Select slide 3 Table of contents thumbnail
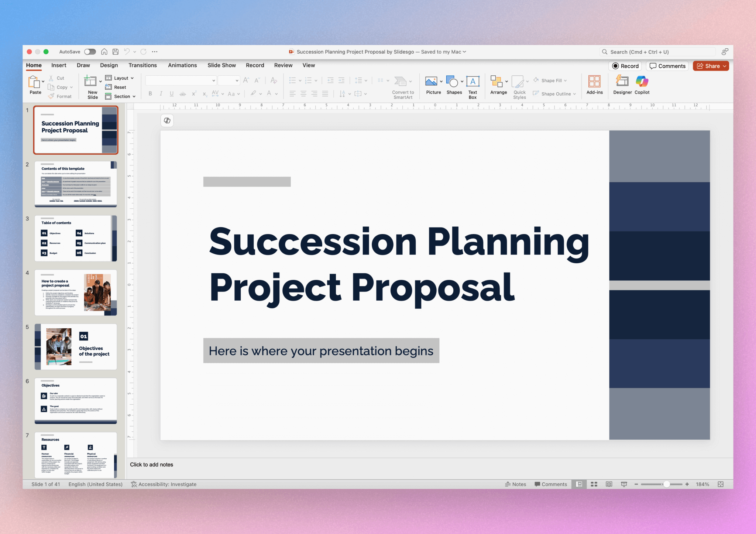 tap(76, 238)
